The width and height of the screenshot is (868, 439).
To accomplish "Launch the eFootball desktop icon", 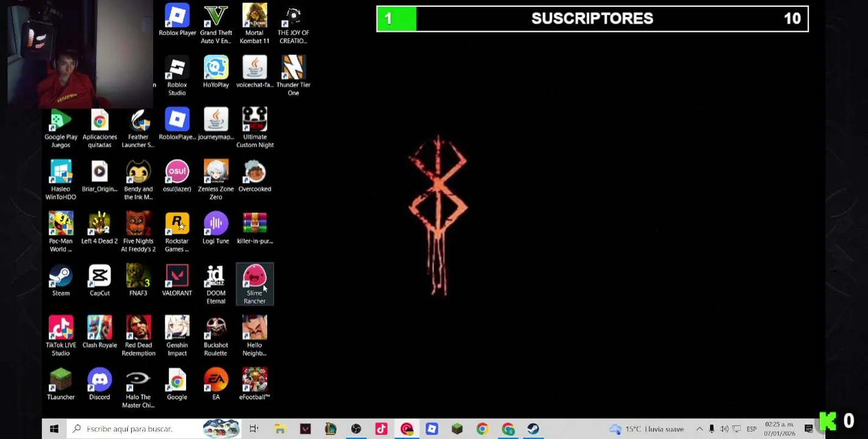I will point(255,385).
